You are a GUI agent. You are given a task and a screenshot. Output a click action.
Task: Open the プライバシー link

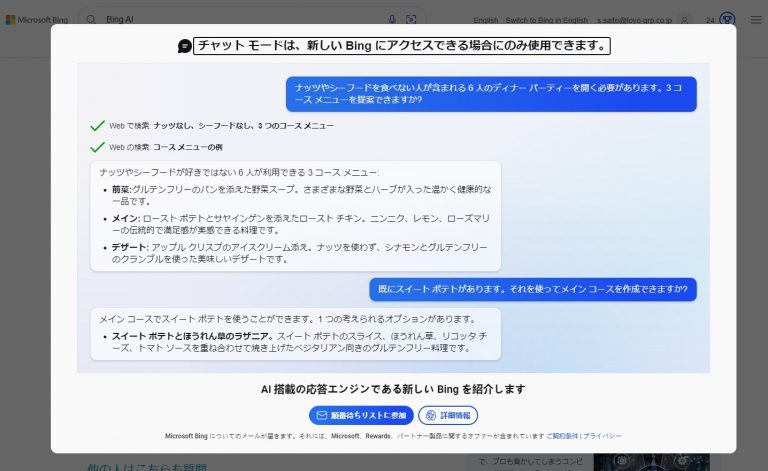(x=602, y=436)
